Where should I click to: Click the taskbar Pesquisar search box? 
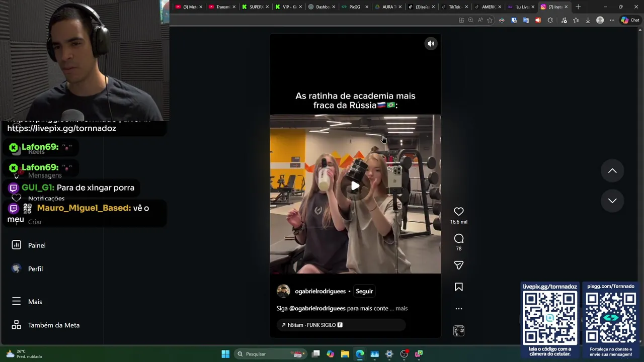coord(272,354)
